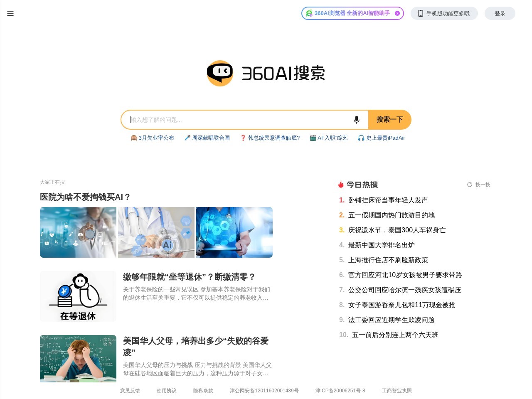Click article summary 美国华人父母的压力与挑战
This screenshot has width=532, height=399.
(x=197, y=369)
